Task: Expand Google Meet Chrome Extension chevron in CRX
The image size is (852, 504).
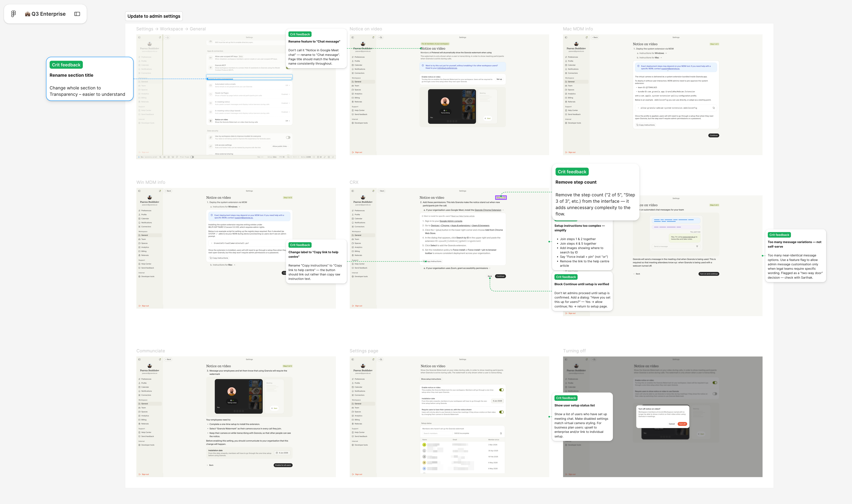Action: click(503, 210)
